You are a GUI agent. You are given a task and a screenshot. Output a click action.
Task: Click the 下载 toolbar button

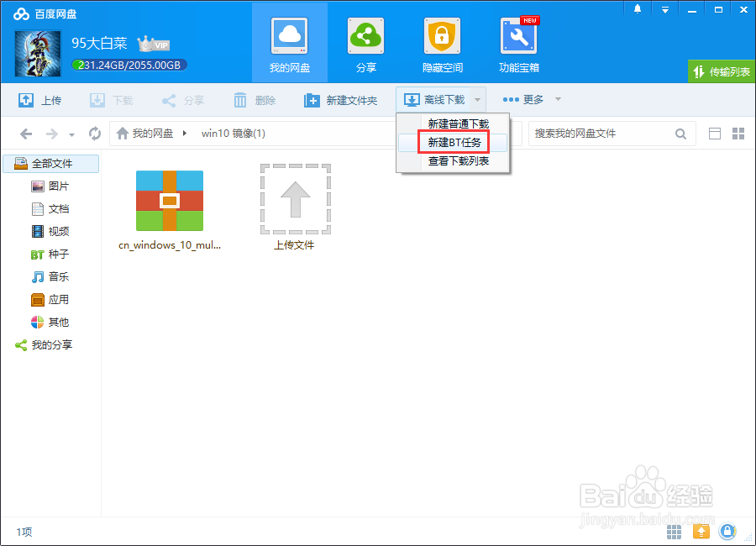(112, 100)
